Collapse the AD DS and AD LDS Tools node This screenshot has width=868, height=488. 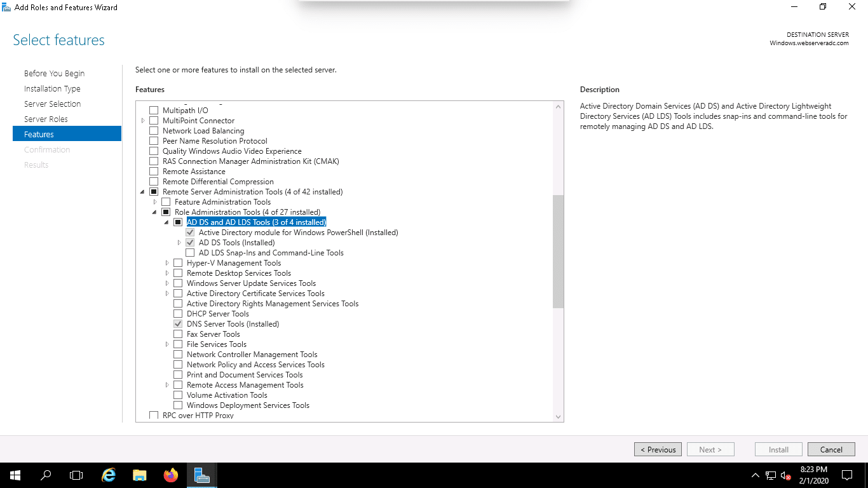pos(166,222)
